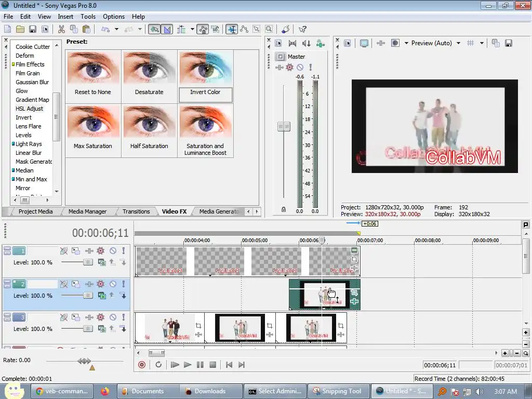The height and width of the screenshot is (399, 532).
Task: Click the preview on external monitor icon
Action: pos(364,43)
